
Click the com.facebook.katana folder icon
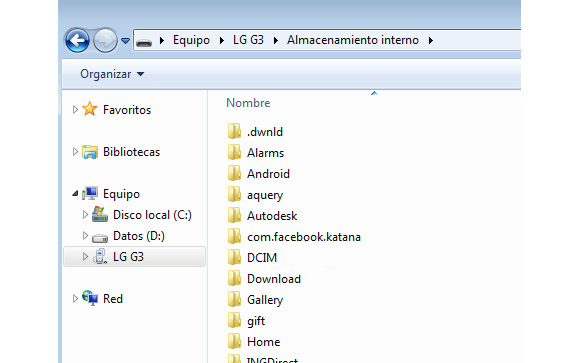[234, 236]
